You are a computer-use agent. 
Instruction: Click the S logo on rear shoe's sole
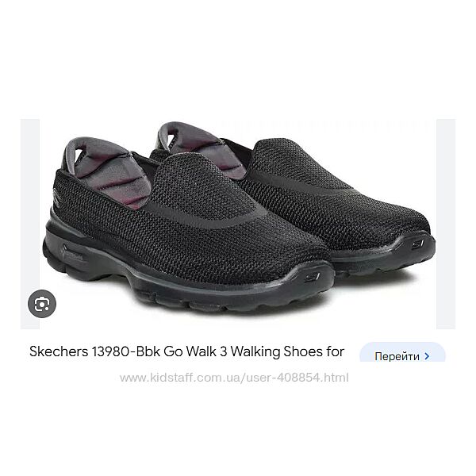(420, 244)
